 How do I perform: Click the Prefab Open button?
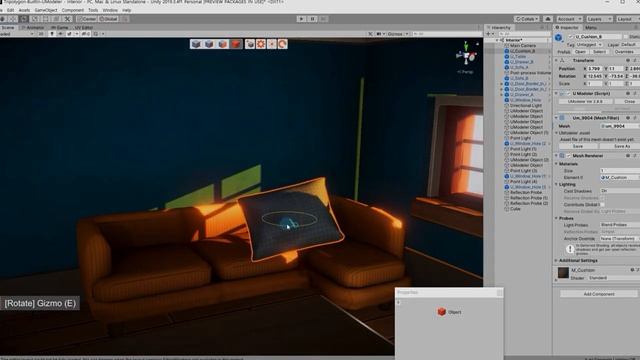(580, 52)
